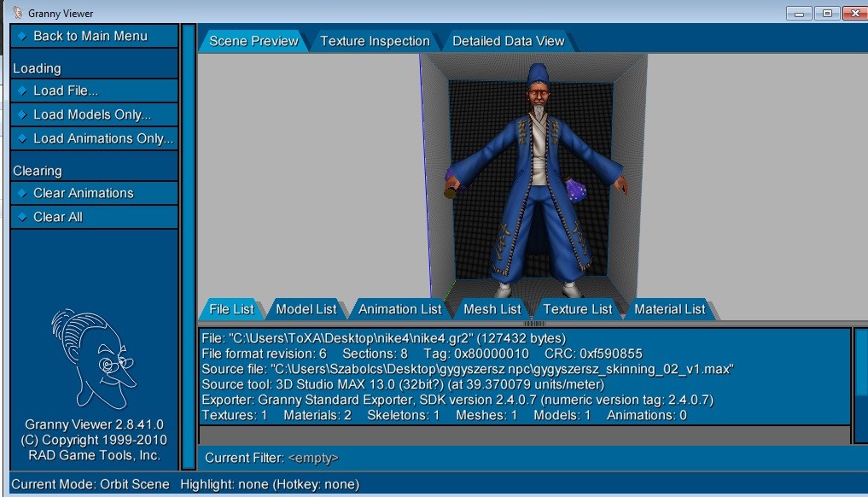
Task: Click the 'Textures: 1' count
Action: pyautogui.click(x=234, y=416)
